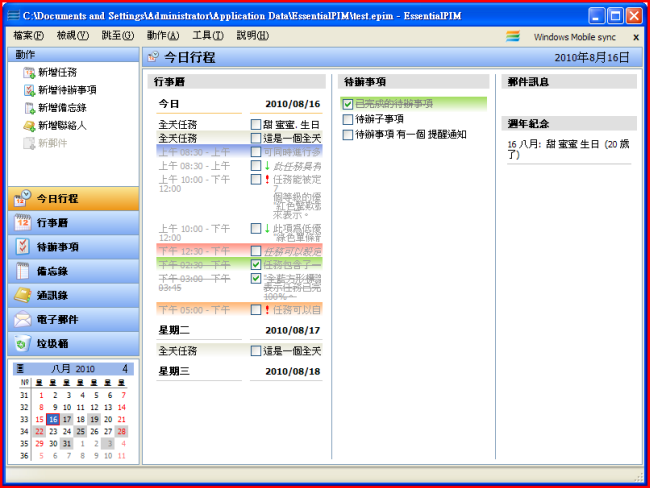
Task: Click the 新增備忘錄 (new note) icon
Action: [x=28, y=108]
